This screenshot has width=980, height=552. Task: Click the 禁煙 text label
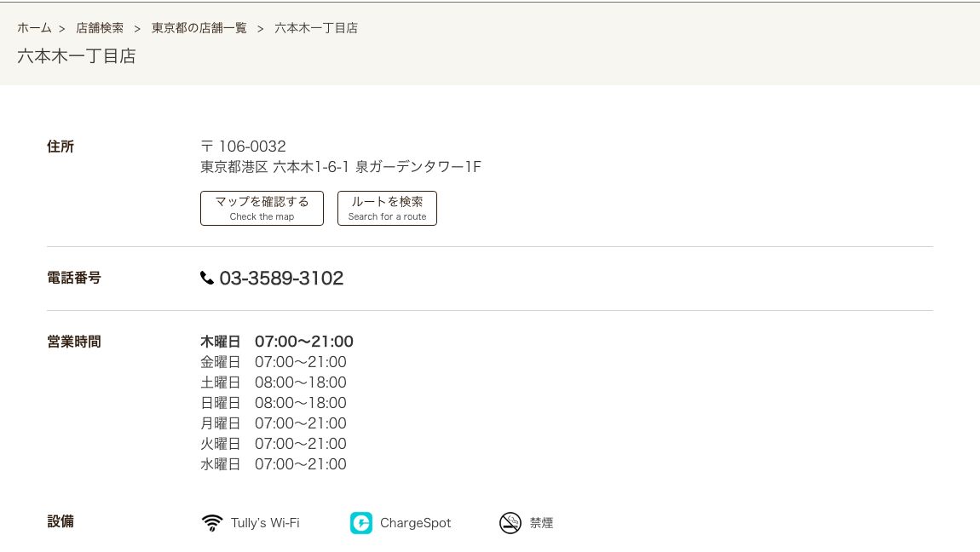point(541,523)
